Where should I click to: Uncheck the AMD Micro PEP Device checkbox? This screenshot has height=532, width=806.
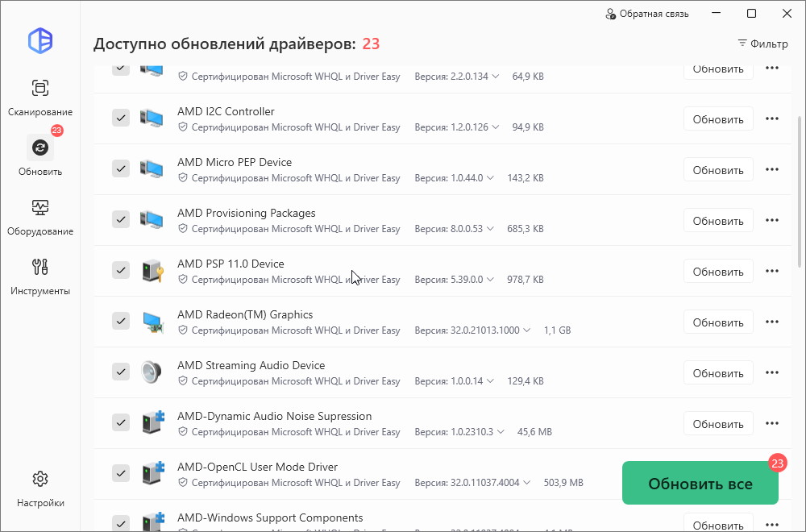[121, 168]
